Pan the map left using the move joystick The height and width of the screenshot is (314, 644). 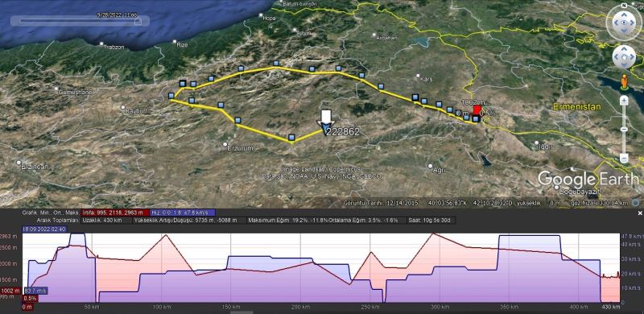point(616,57)
